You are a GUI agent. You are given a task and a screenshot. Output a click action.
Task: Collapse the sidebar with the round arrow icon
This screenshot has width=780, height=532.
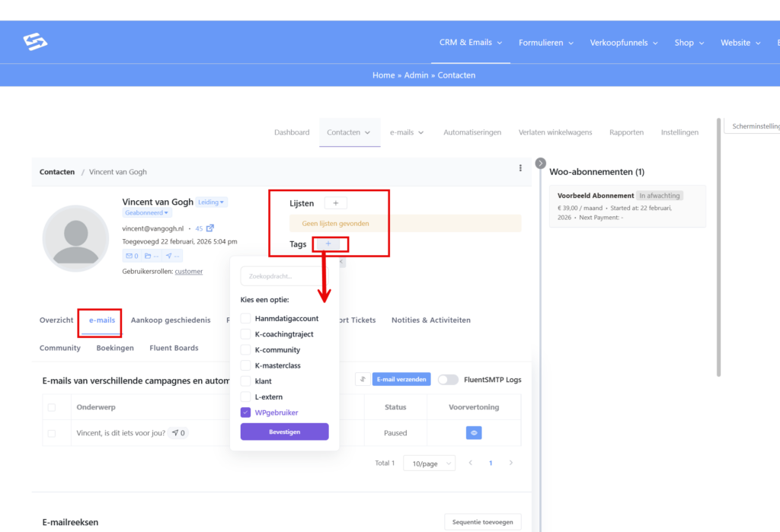point(541,163)
